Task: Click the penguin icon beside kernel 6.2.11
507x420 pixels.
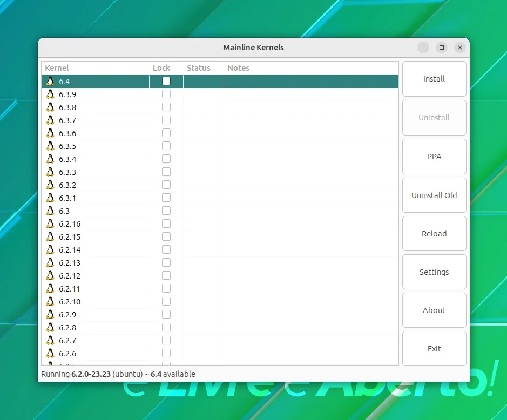Action: (x=50, y=288)
